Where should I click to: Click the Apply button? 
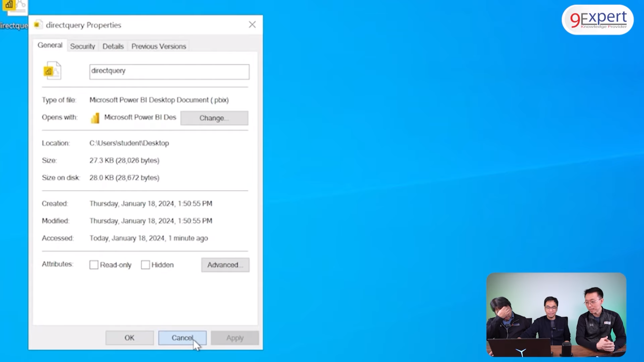[235, 338]
